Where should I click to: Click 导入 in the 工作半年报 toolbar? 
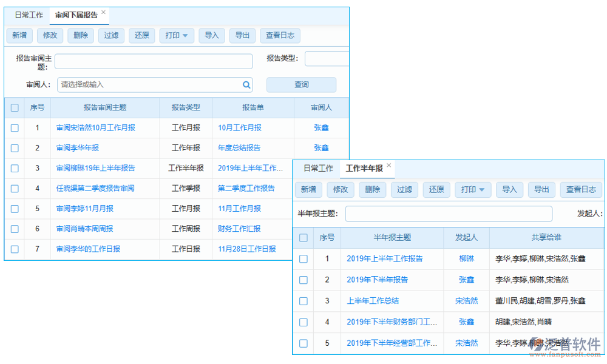510,189
